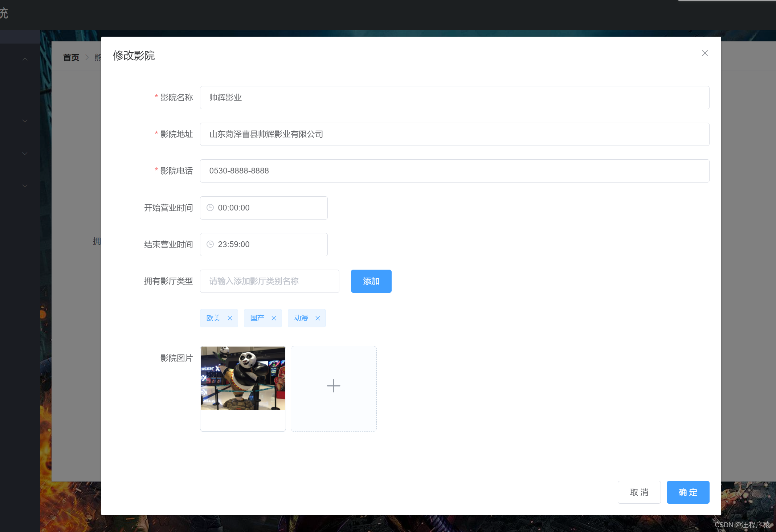The height and width of the screenshot is (532, 776).
Task: Click the 修改影院 dialog title
Action: tap(134, 56)
